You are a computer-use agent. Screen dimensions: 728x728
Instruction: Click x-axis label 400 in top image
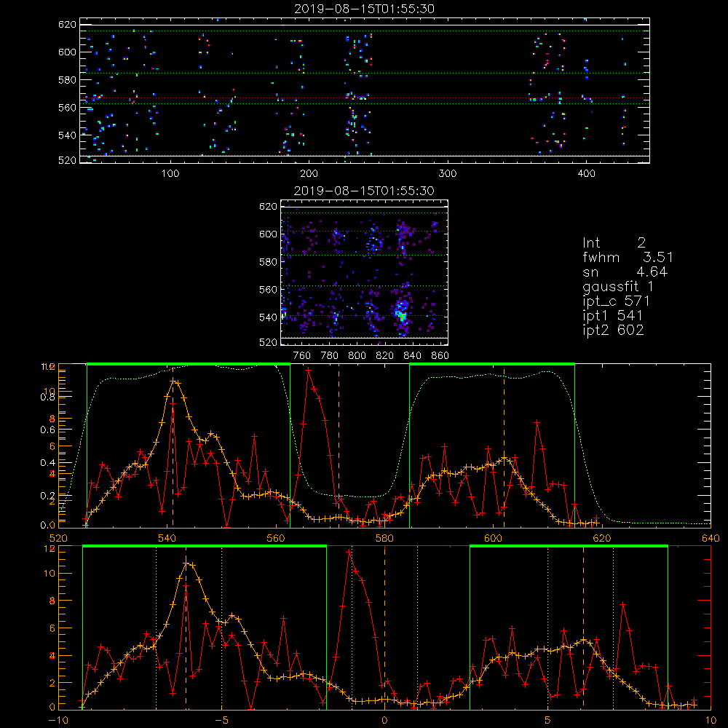586,174
